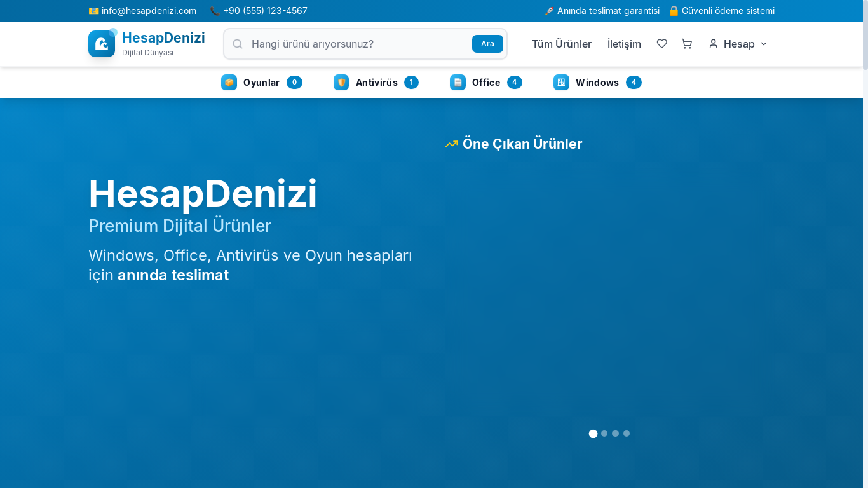Go to the İletişim page
Image resolution: width=868 pixels, height=488 pixels.
[624, 44]
